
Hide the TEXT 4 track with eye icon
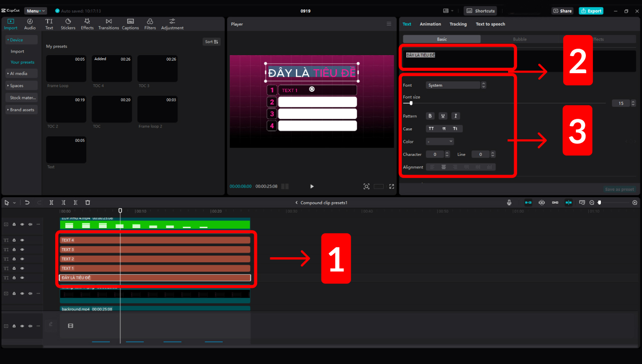(22, 240)
